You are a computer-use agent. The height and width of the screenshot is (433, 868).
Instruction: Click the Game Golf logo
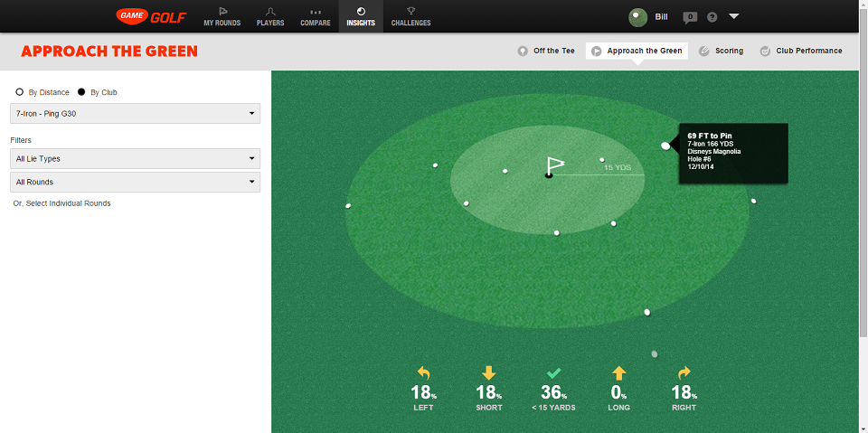coord(151,15)
